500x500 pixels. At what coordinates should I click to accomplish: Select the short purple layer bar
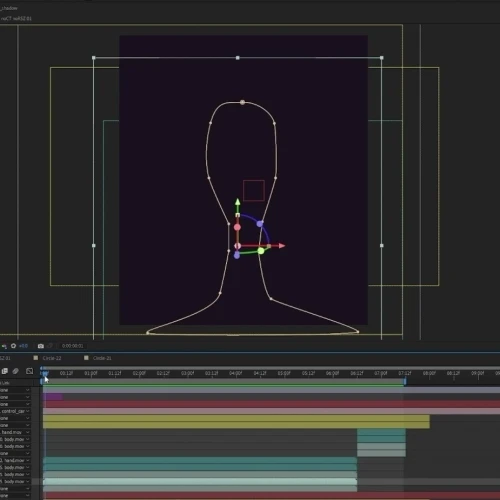coord(53,397)
